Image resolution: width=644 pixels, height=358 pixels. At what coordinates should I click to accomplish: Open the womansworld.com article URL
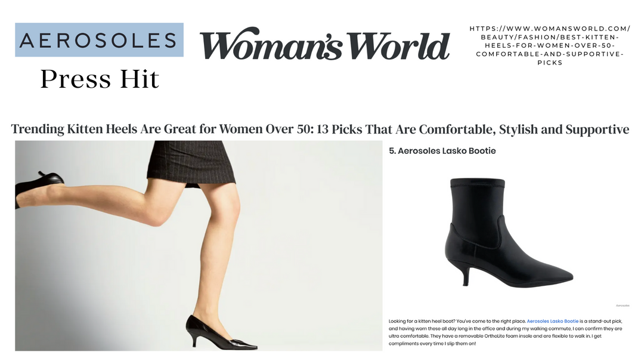point(550,45)
